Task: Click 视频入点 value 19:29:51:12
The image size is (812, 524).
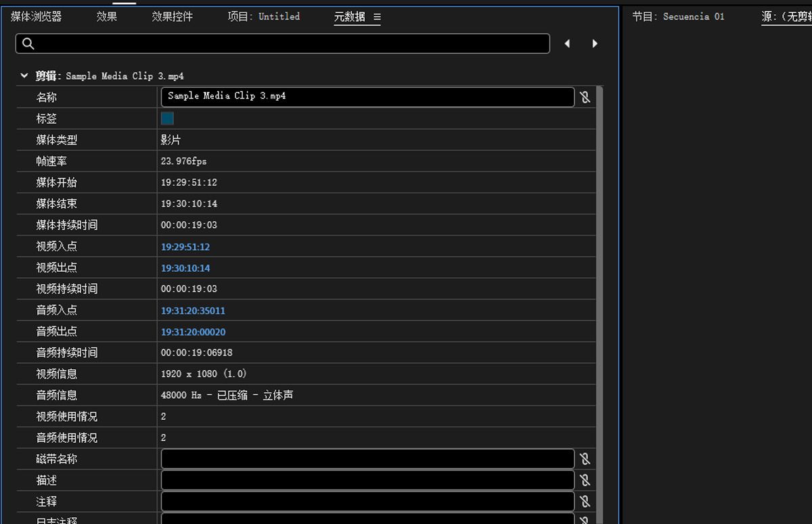Action: pos(185,247)
